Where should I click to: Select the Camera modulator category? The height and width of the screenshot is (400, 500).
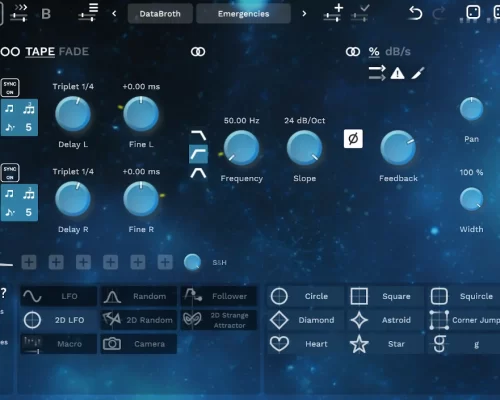(139, 344)
